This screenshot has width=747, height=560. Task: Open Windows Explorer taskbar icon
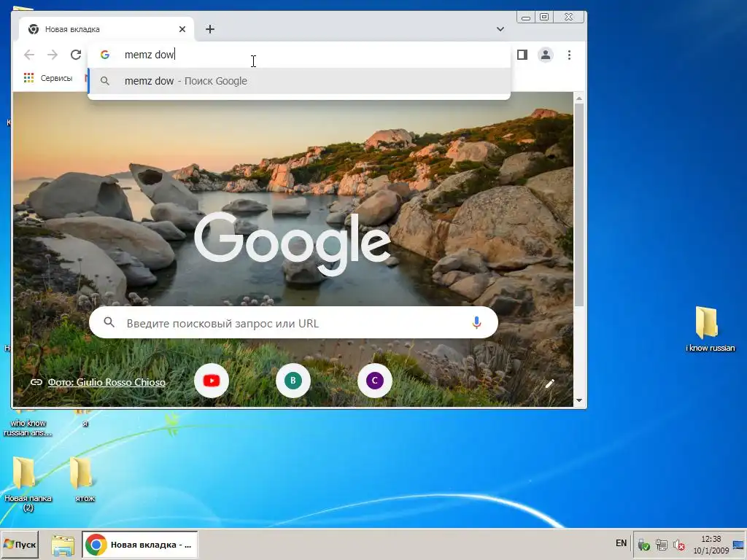coord(63,545)
